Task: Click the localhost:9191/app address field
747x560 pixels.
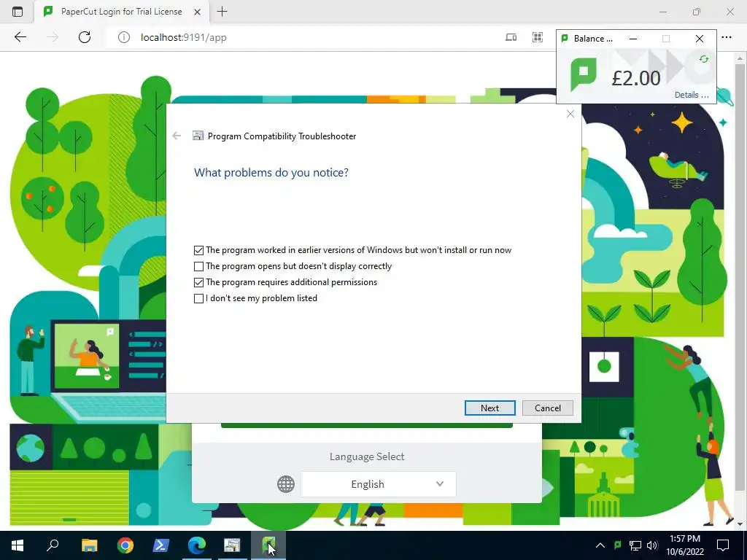Action: click(x=183, y=38)
